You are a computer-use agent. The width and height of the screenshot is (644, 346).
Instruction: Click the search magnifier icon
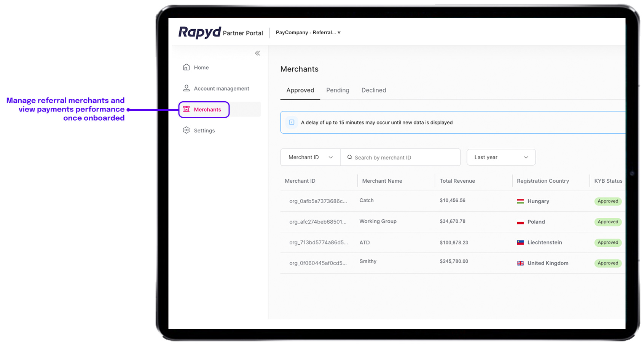pyautogui.click(x=349, y=157)
